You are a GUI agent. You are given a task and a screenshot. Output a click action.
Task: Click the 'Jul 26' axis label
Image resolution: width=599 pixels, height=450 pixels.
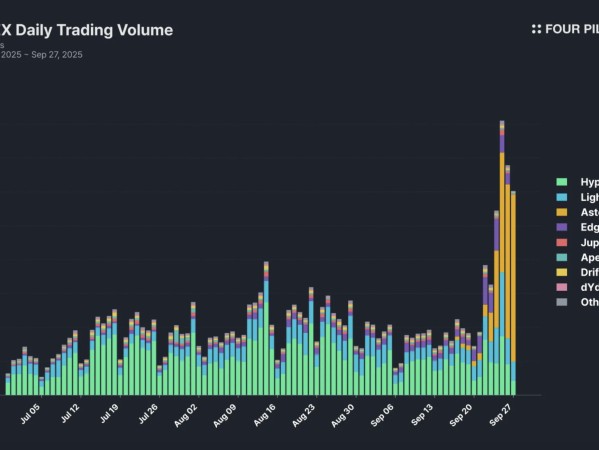(x=148, y=414)
